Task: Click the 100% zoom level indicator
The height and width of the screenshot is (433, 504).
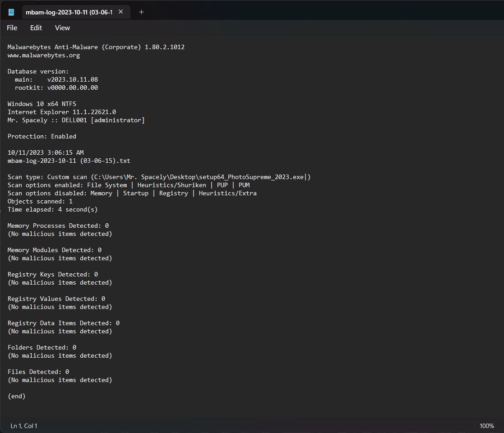Action: tap(487, 426)
